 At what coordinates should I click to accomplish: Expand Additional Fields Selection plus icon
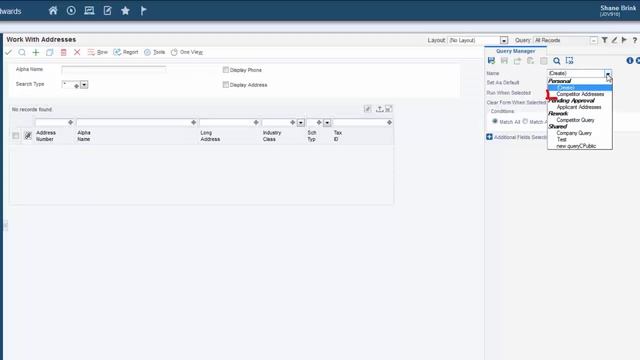(489, 137)
